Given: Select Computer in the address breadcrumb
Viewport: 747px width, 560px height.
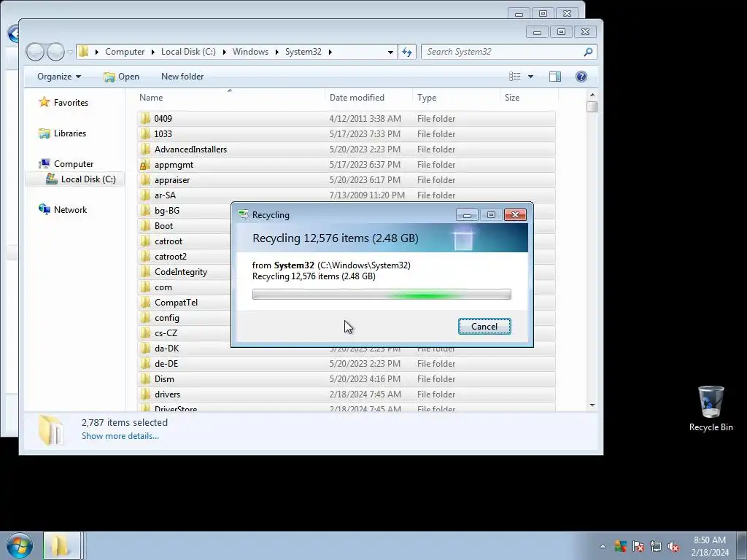Looking at the screenshot, I should (x=124, y=52).
